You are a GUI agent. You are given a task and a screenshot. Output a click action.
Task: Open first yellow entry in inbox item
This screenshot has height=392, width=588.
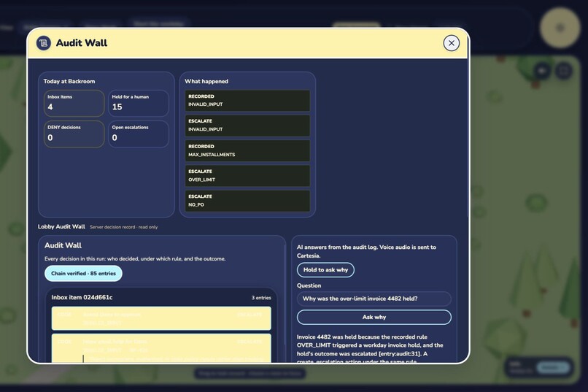[x=161, y=318]
